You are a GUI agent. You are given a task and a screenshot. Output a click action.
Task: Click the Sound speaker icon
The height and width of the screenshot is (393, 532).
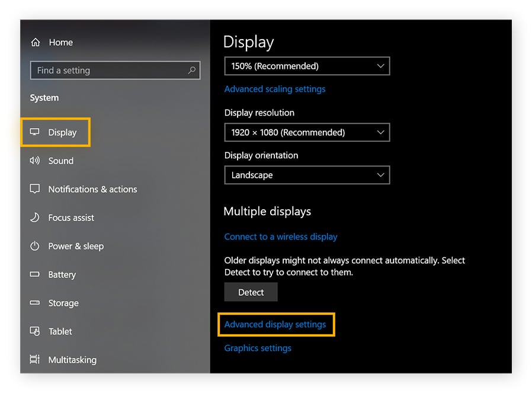(x=36, y=161)
